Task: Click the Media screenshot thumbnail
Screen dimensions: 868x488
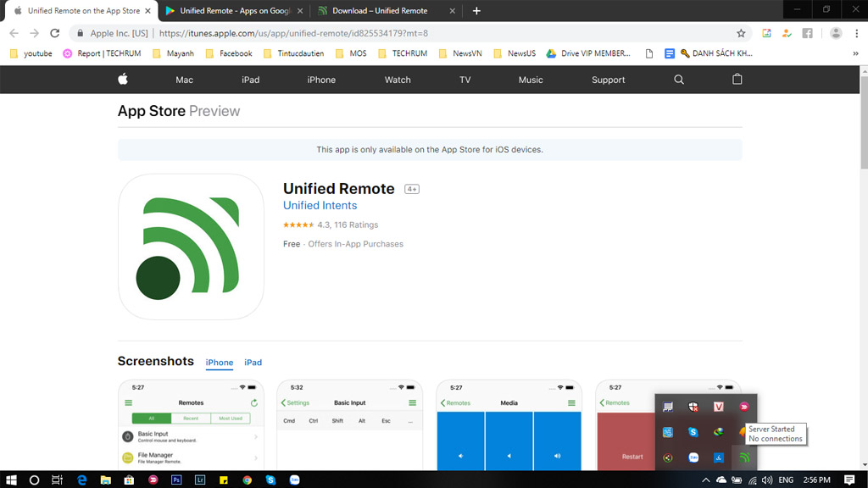Action: point(509,425)
